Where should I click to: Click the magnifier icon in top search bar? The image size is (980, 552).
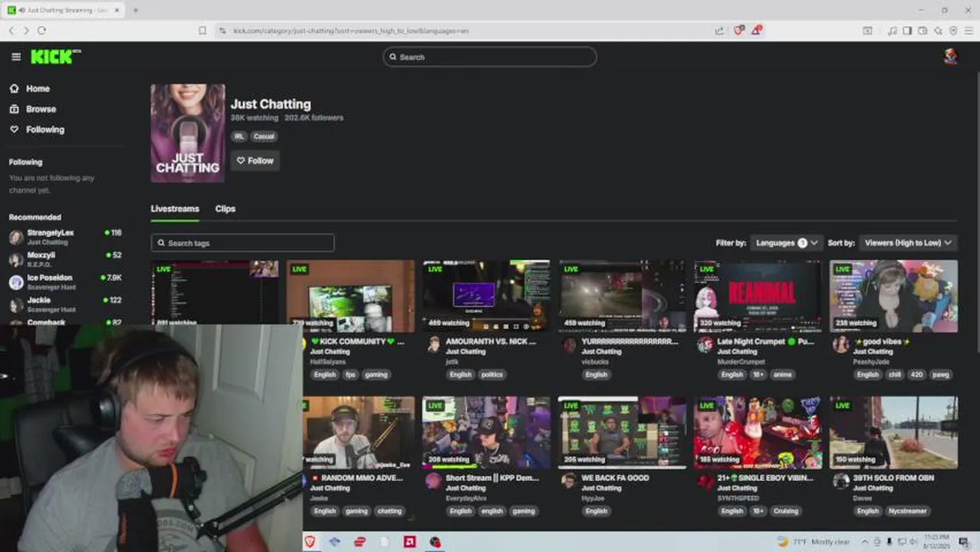coord(393,57)
